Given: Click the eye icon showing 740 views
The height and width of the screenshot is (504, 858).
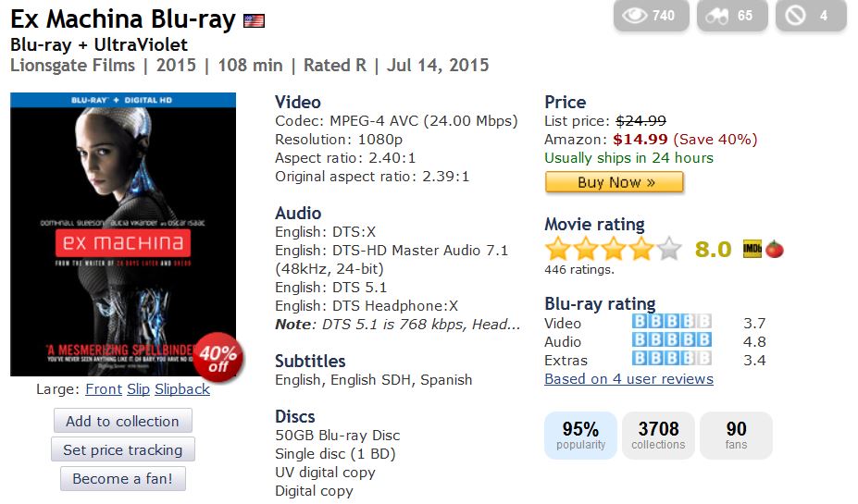Looking at the screenshot, I should pyautogui.click(x=633, y=16).
